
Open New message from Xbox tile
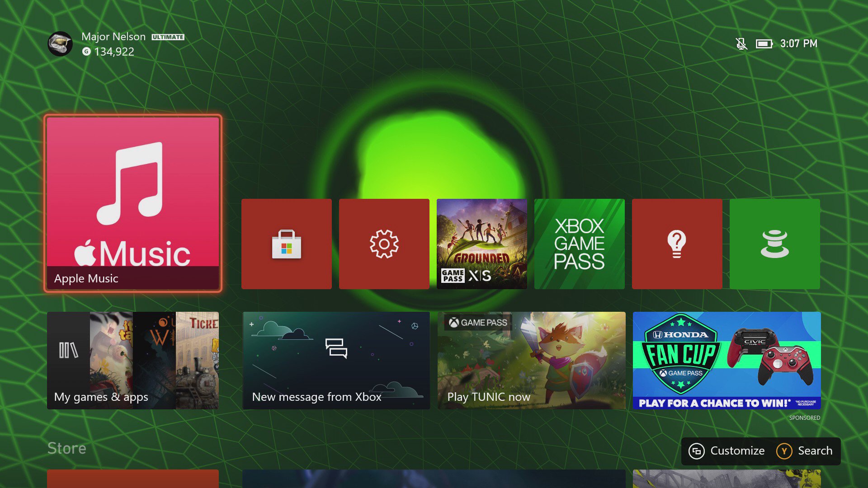[x=336, y=361]
